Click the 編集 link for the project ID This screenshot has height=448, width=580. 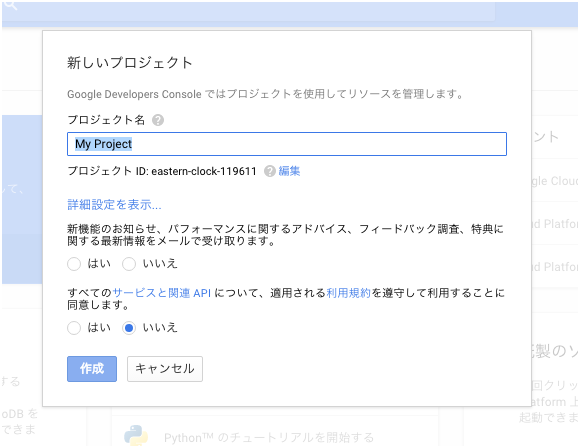[x=289, y=171]
